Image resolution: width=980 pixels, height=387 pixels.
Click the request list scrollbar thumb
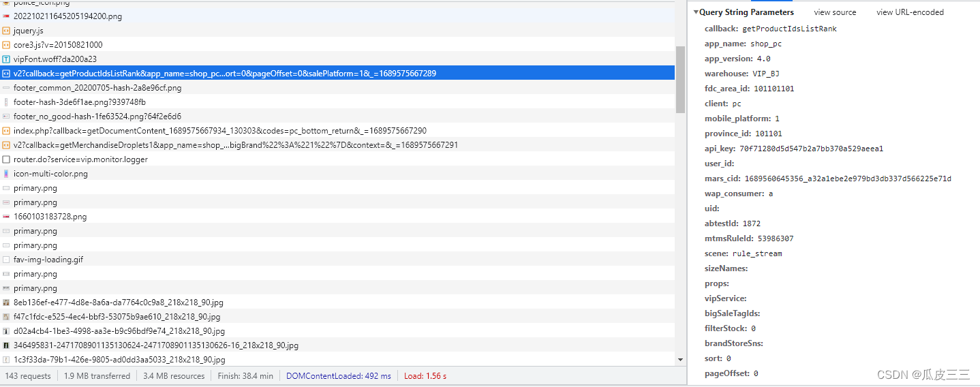tap(680, 80)
